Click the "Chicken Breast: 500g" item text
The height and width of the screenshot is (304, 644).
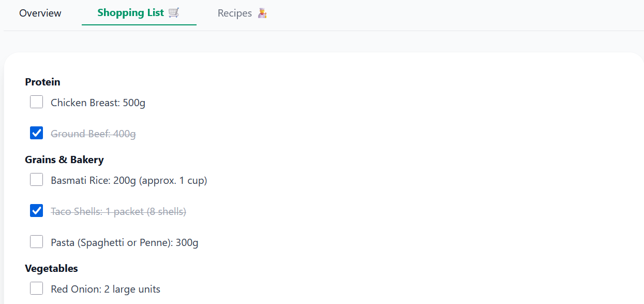98,103
